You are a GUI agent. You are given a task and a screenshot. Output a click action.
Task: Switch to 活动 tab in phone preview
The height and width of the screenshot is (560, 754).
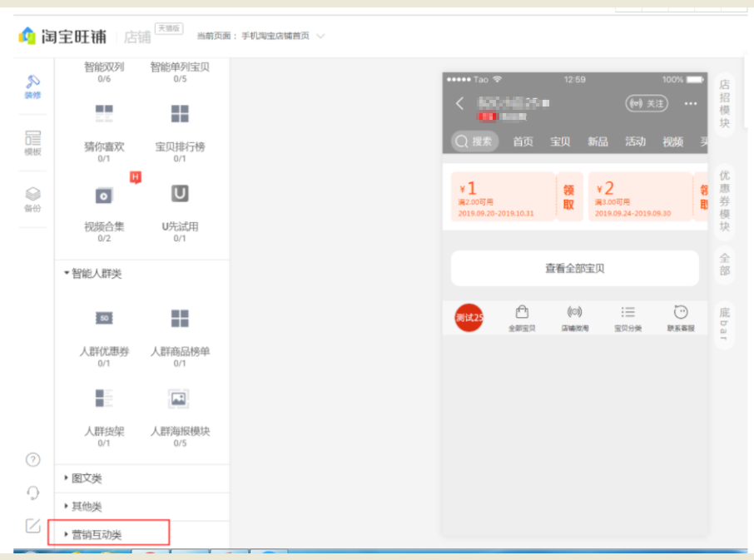(635, 141)
